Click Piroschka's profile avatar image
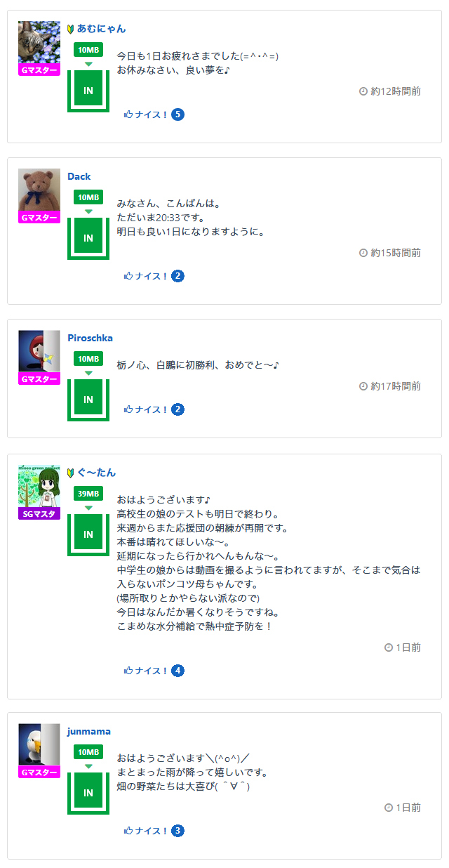Viewport: 449px width, 868px height. point(39,351)
